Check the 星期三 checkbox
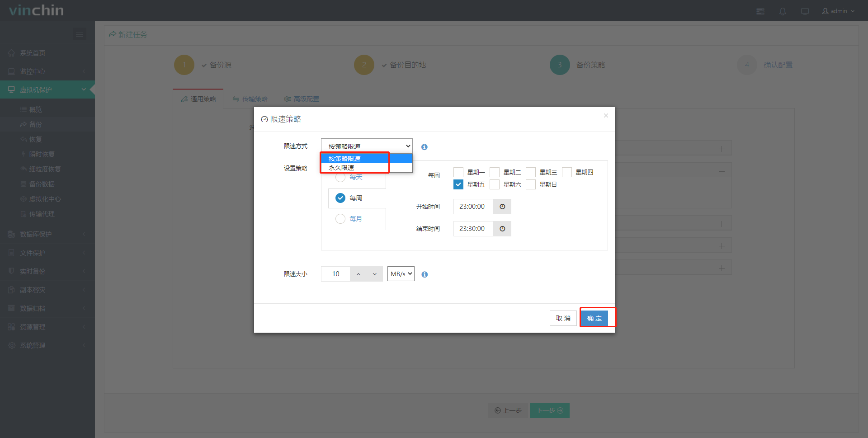The image size is (868, 438). coord(531,172)
